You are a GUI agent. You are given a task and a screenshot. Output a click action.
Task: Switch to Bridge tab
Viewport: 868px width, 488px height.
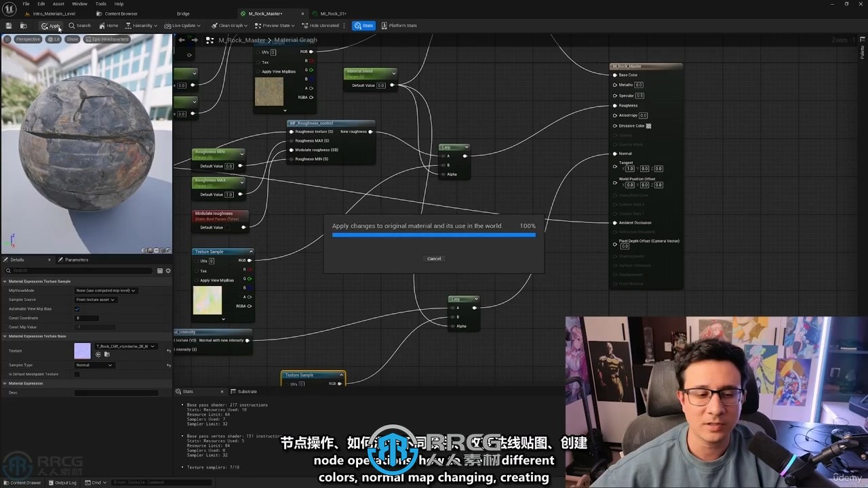(x=183, y=14)
